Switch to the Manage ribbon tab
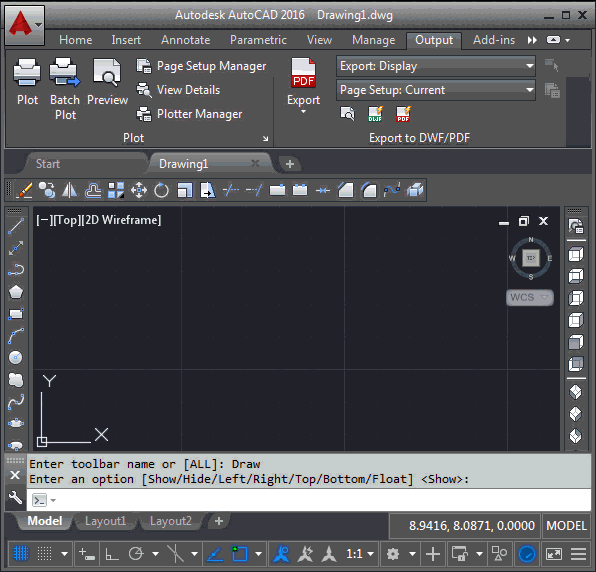Screen dimensions: 596x572 (374, 40)
